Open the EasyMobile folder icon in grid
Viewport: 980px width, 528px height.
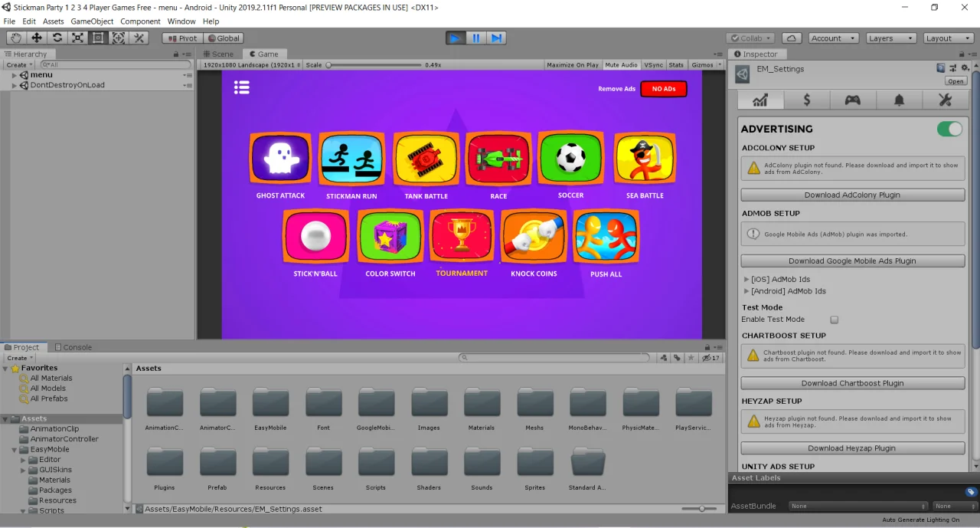[x=270, y=403]
